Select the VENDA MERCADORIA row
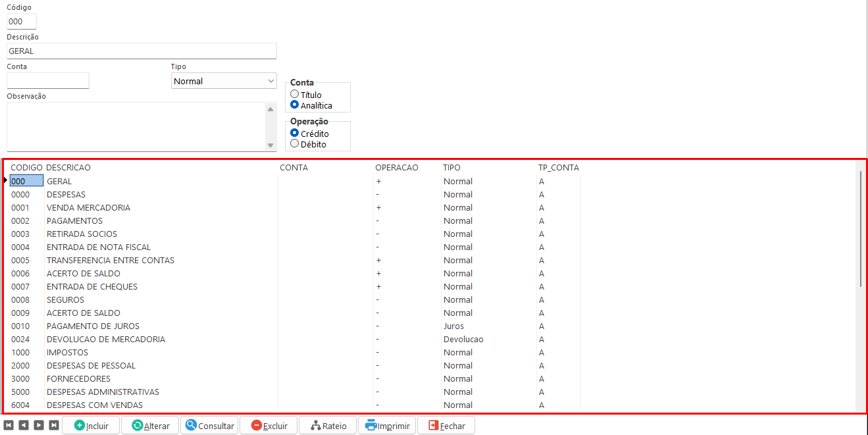 pyautogui.click(x=88, y=208)
